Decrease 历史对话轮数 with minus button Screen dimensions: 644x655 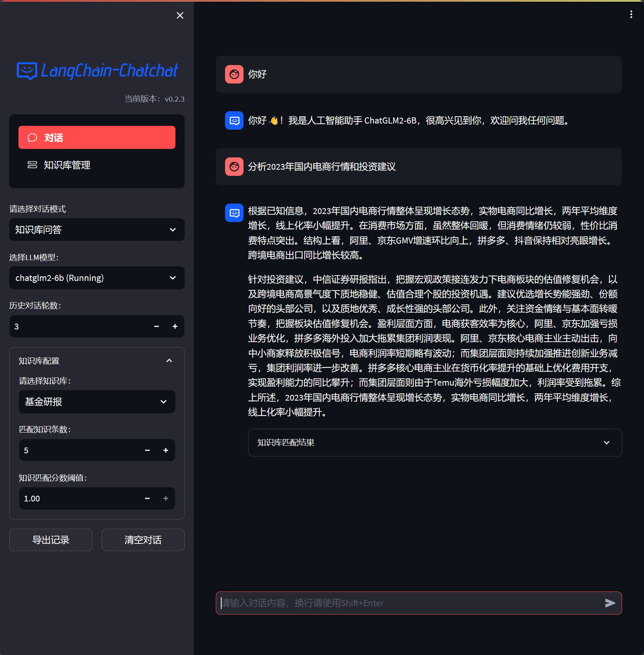coord(157,326)
